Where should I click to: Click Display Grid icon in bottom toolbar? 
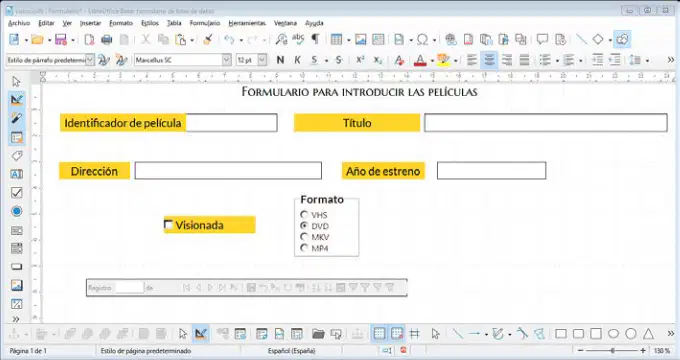[379, 334]
